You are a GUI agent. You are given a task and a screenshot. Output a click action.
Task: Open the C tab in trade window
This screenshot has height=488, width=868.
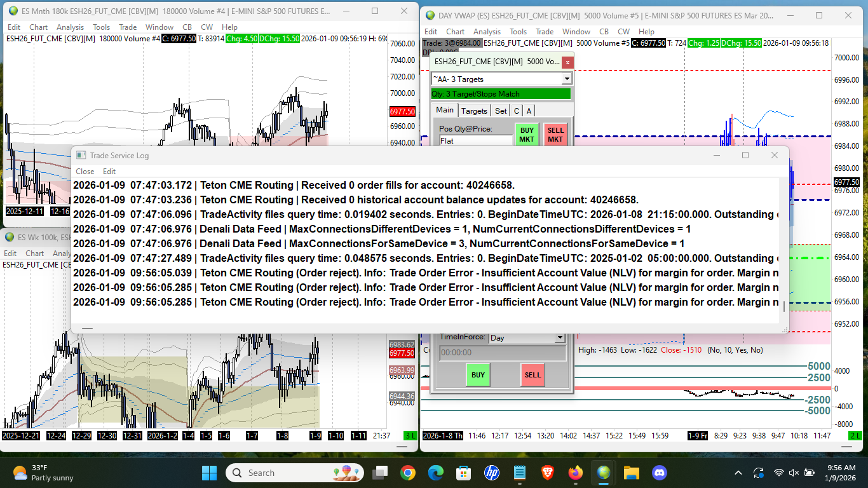tap(517, 111)
